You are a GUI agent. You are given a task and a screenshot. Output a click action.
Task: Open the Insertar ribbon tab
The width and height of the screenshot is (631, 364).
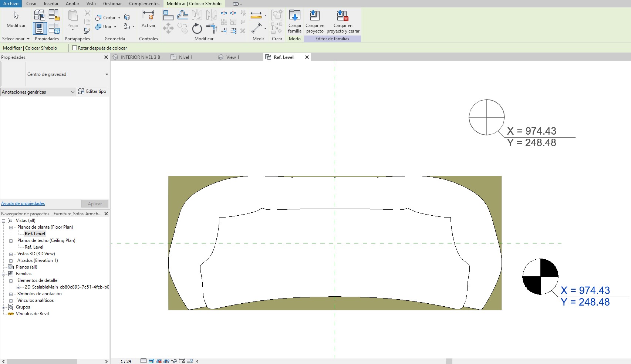(51, 4)
